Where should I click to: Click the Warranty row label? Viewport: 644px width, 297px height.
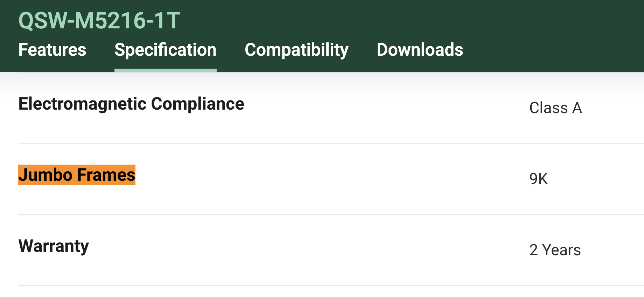(x=54, y=246)
